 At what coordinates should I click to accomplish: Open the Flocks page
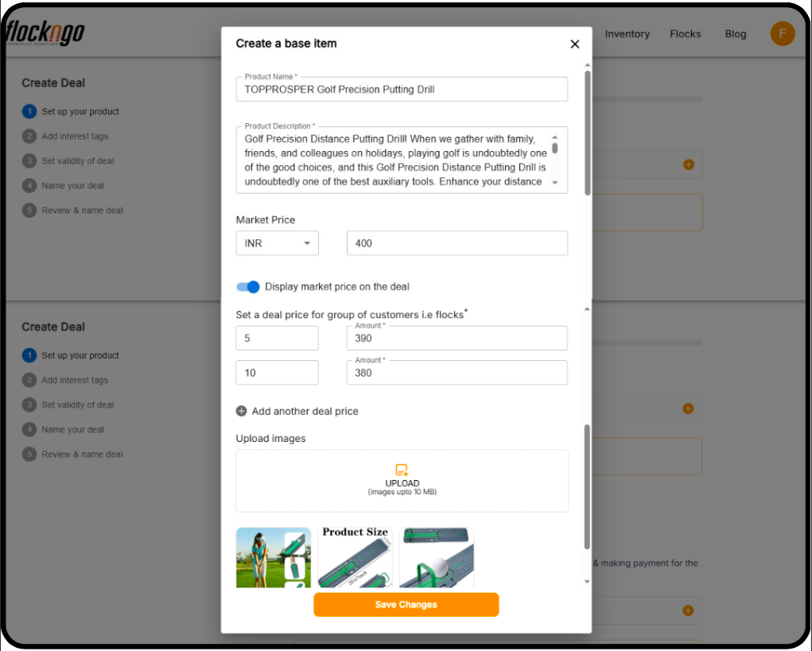tap(685, 34)
